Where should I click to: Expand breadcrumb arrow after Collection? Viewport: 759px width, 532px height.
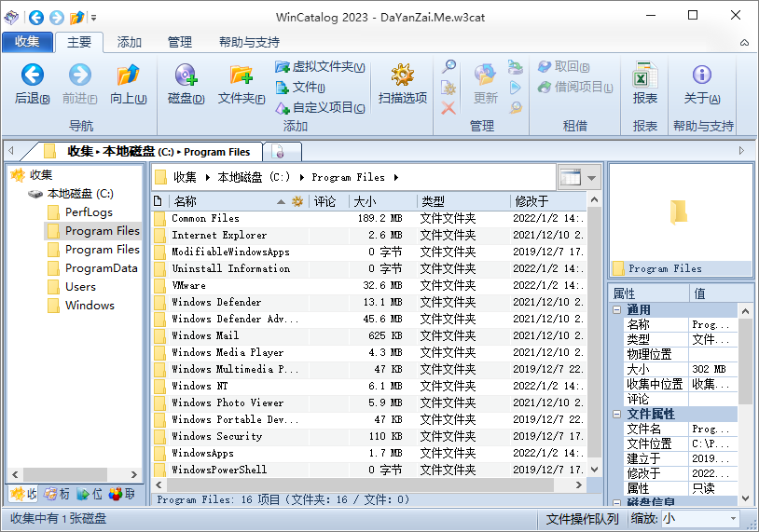pos(208,178)
